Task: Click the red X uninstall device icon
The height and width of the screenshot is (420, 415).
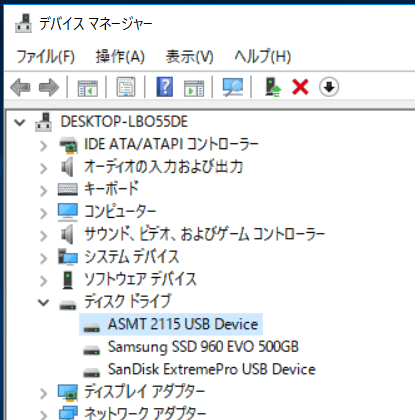Action: point(300,87)
